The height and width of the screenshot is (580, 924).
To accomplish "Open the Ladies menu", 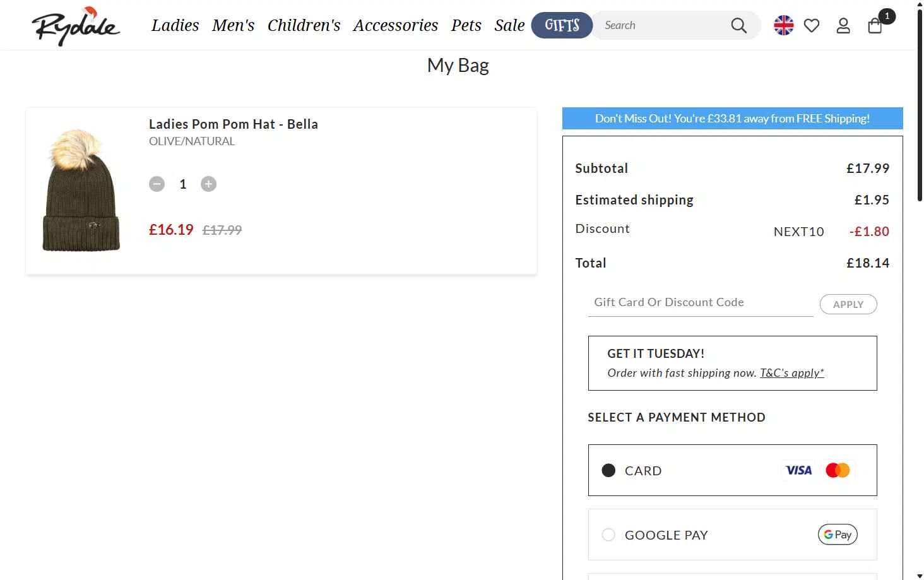I will tap(175, 25).
